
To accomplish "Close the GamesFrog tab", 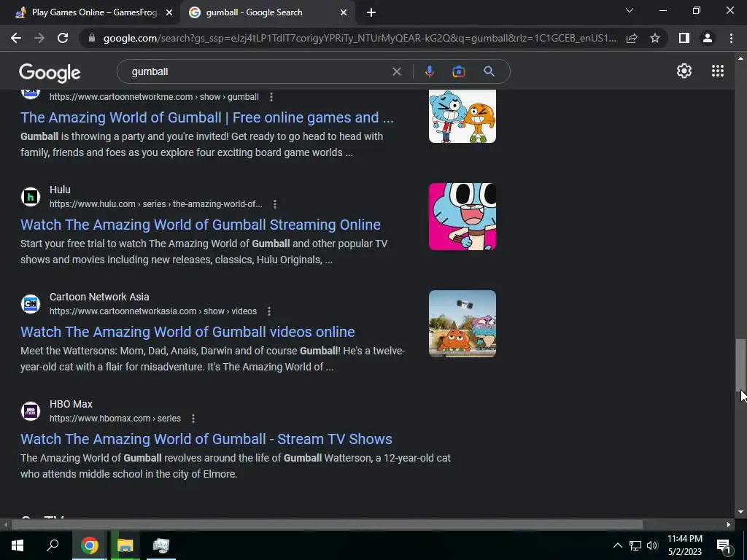I will [x=169, y=13].
